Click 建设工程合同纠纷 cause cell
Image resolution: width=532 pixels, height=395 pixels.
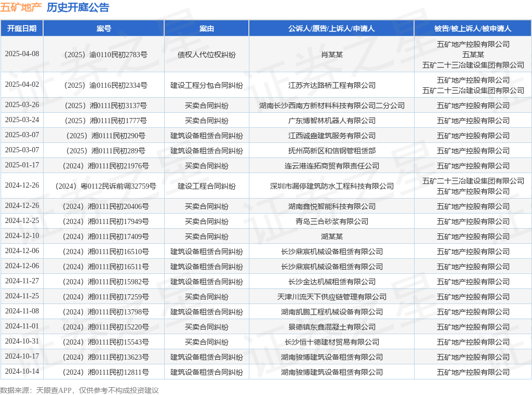[207, 186]
